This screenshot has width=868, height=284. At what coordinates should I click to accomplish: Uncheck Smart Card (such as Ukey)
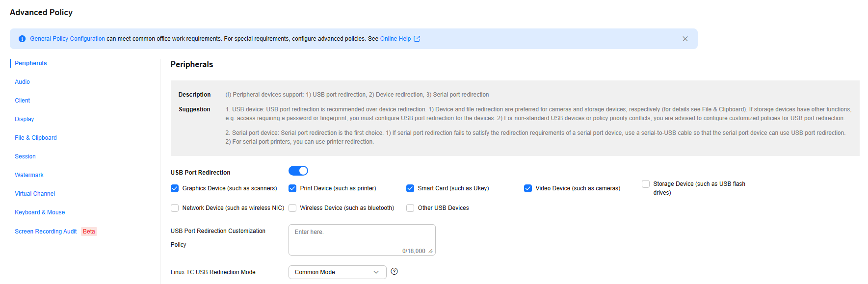point(410,188)
